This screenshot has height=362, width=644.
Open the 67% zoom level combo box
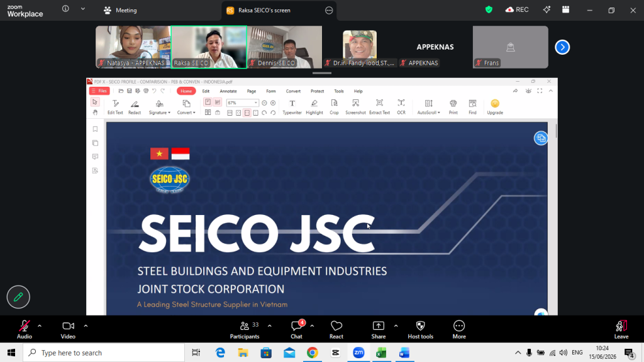(x=242, y=102)
